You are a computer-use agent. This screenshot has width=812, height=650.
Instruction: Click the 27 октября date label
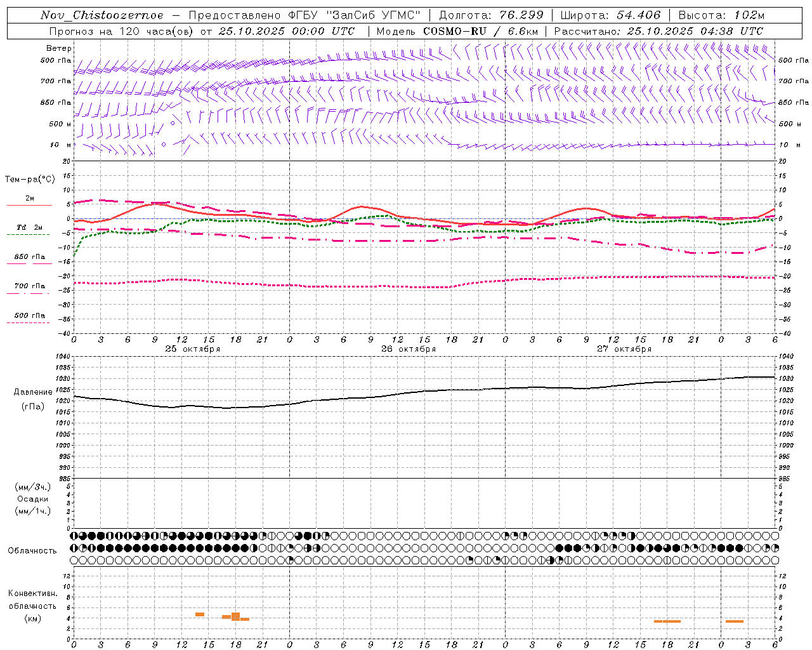pos(624,349)
